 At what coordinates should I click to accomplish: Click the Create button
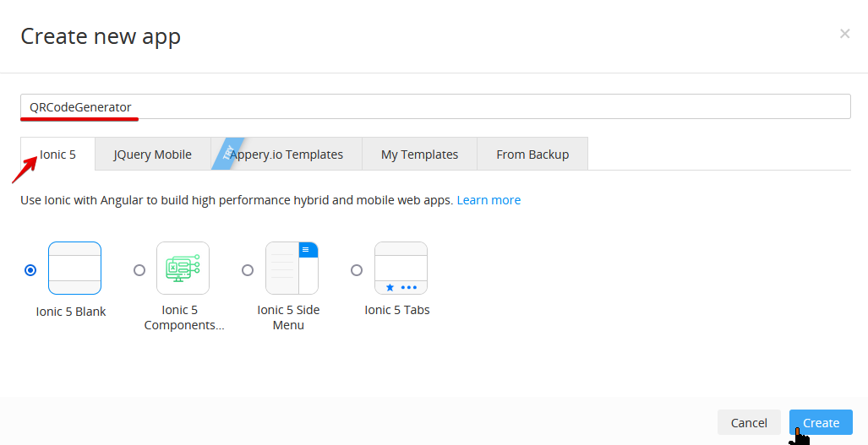point(821,422)
